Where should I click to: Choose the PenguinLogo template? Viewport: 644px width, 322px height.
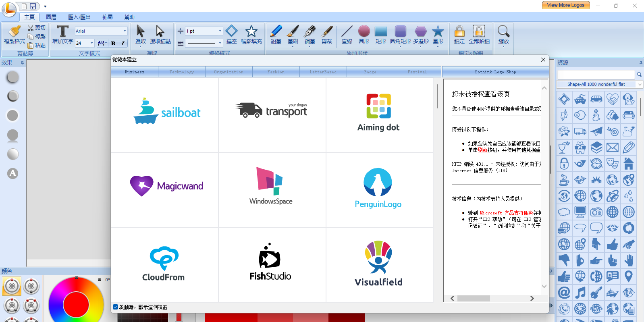pos(380,190)
